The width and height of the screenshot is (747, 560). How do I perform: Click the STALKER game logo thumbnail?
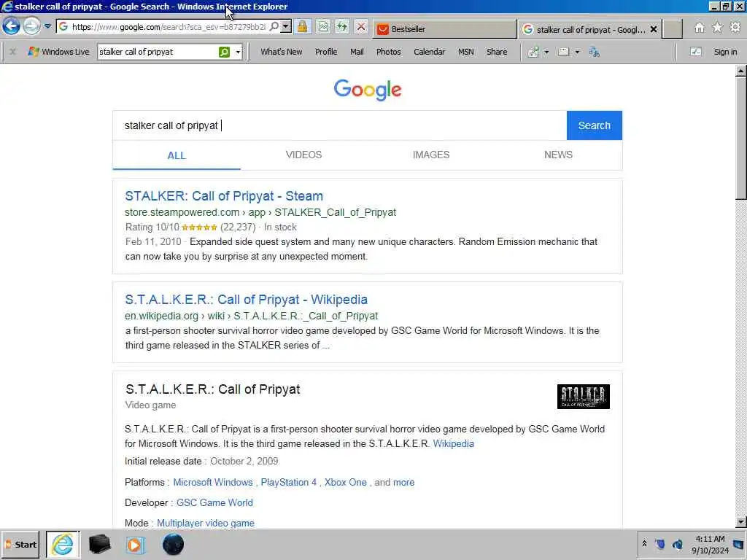tap(583, 397)
